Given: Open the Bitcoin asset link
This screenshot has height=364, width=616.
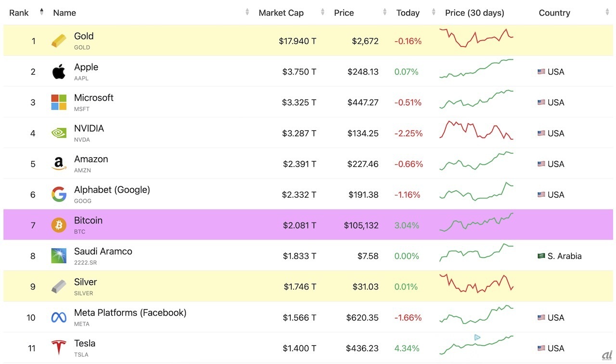Looking at the screenshot, I should (88, 220).
